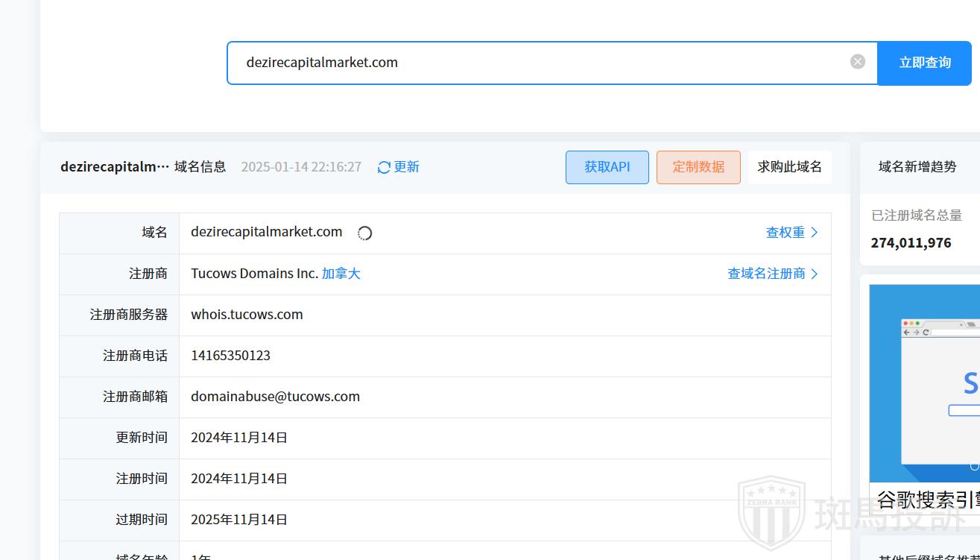Click the loading spinner next to the domain name
Viewport: 980px width, 560px height.
(364, 233)
